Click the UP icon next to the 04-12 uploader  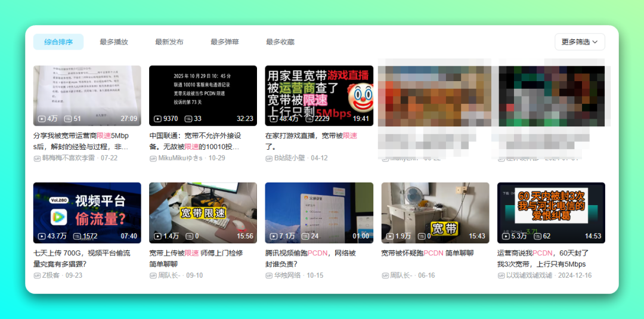tap(268, 158)
